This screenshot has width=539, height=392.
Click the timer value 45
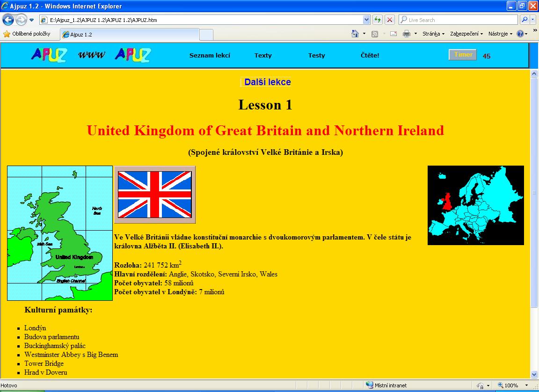pyautogui.click(x=487, y=56)
